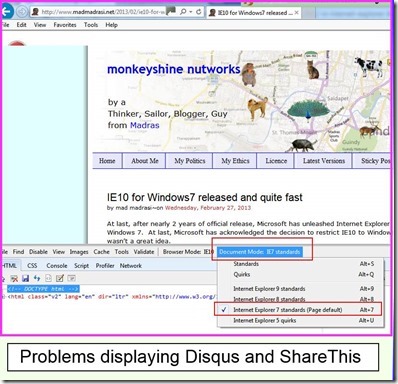
Task: Choose 'Internet Explorer 8 standards' mode
Action: pos(301,299)
